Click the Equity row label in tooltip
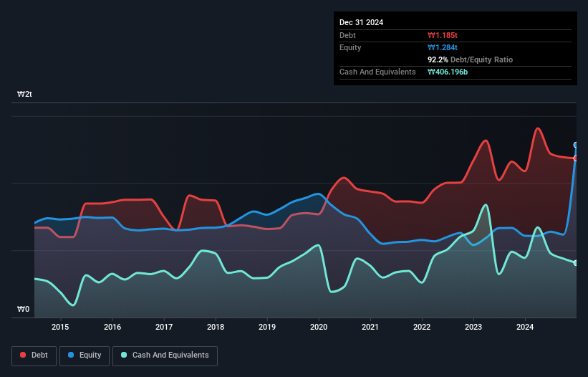This screenshot has height=377, width=588. (350, 47)
